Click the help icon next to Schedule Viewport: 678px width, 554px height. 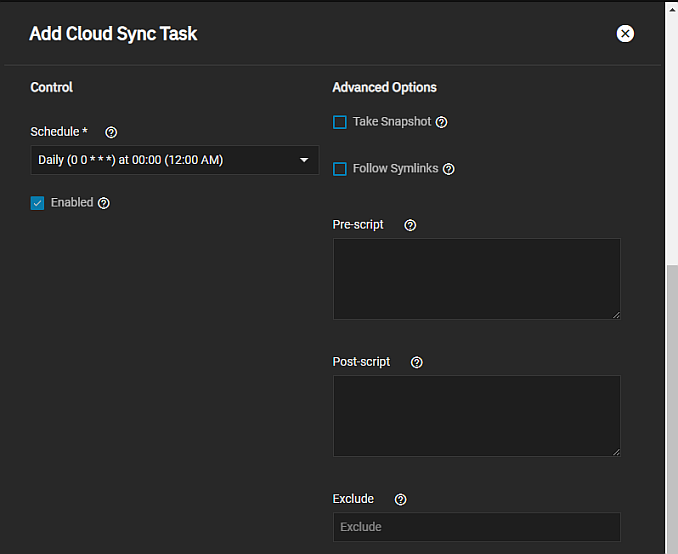point(111,132)
